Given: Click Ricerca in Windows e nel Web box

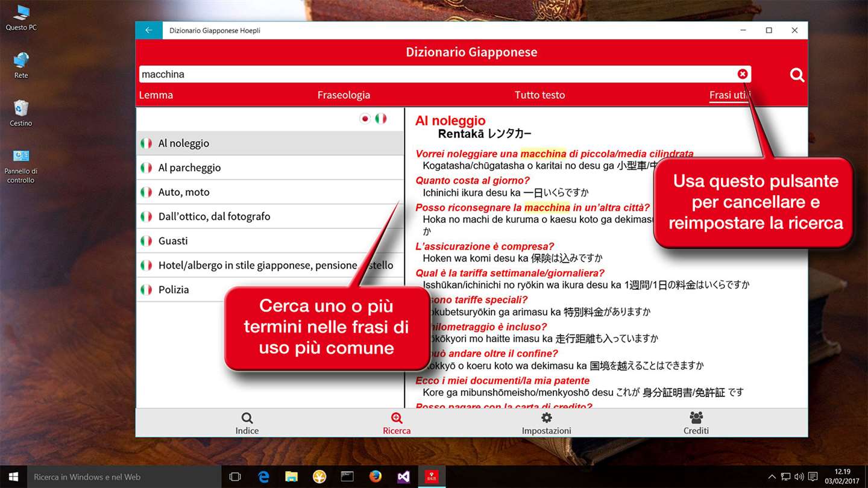Looking at the screenshot, I should pyautogui.click(x=124, y=477).
